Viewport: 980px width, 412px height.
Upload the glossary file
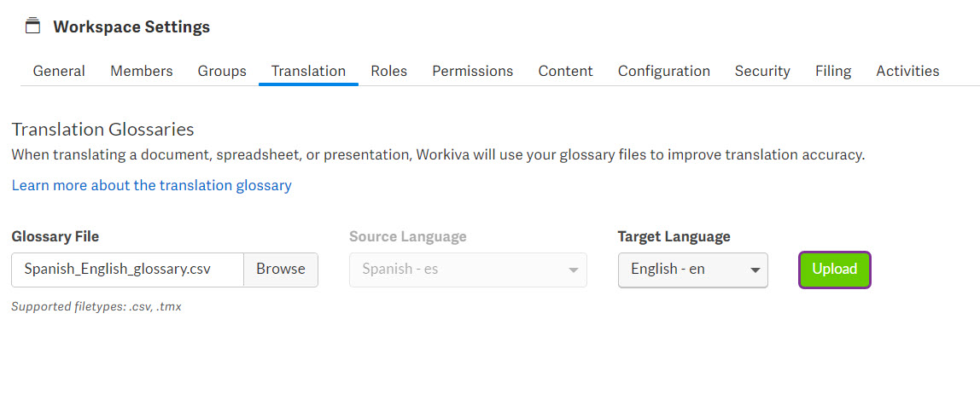click(834, 270)
